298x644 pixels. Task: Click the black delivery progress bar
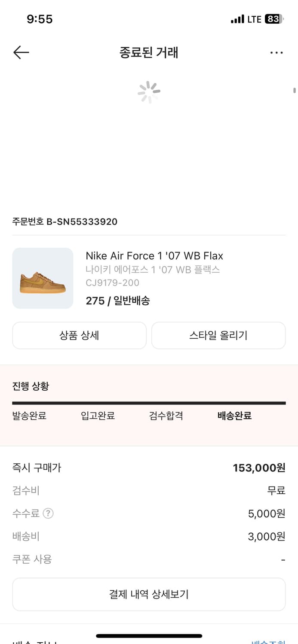[x=149, y=403]
